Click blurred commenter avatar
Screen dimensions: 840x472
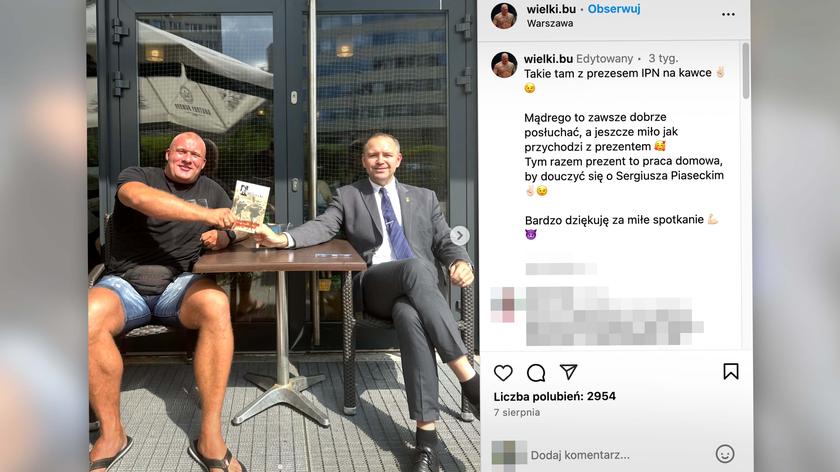click(x=504, y=304)
